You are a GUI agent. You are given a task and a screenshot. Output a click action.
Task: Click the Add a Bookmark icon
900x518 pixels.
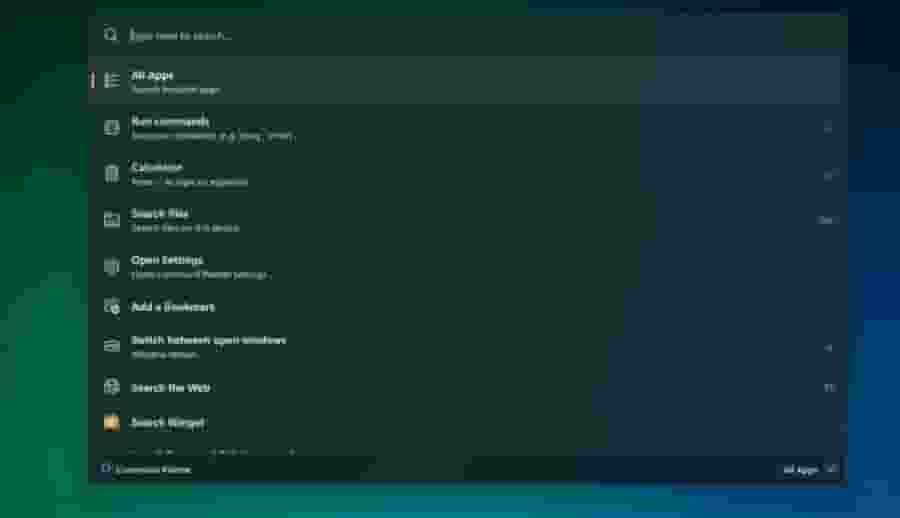111,307
